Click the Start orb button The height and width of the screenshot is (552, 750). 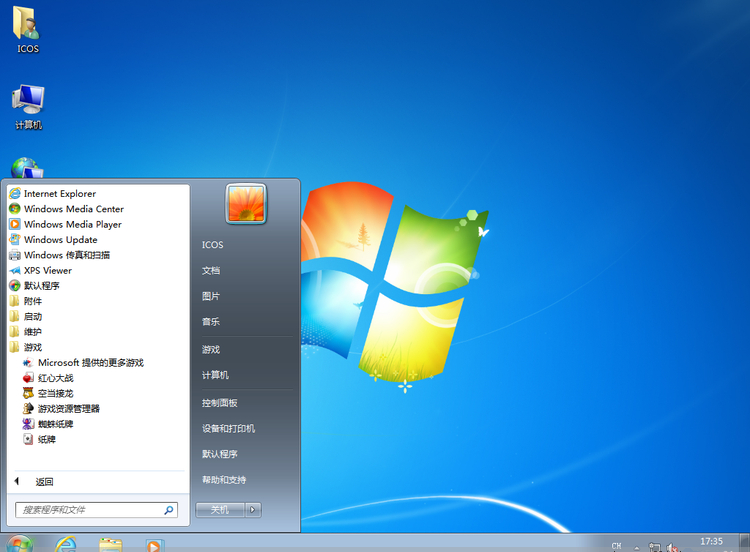19,544
